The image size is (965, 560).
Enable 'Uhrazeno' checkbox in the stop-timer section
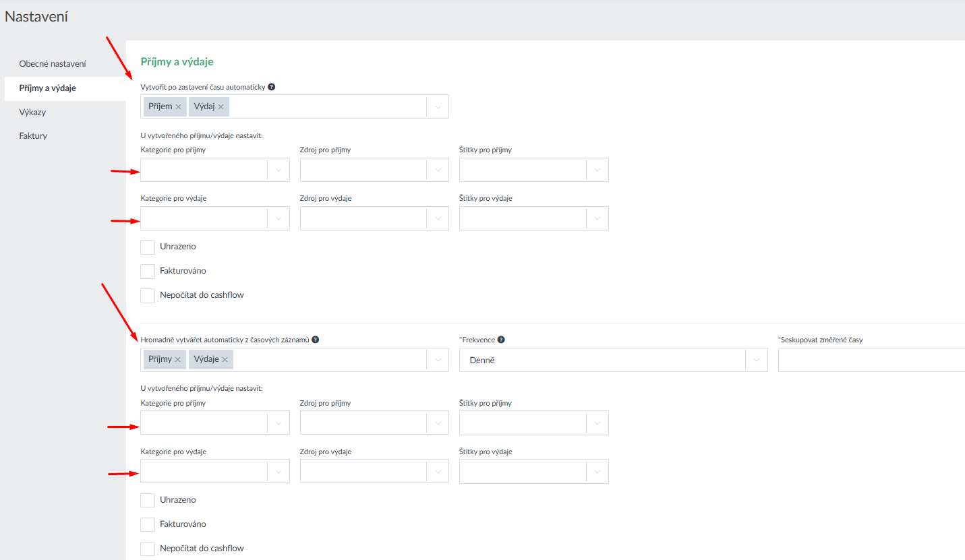[x=148, y=247]
